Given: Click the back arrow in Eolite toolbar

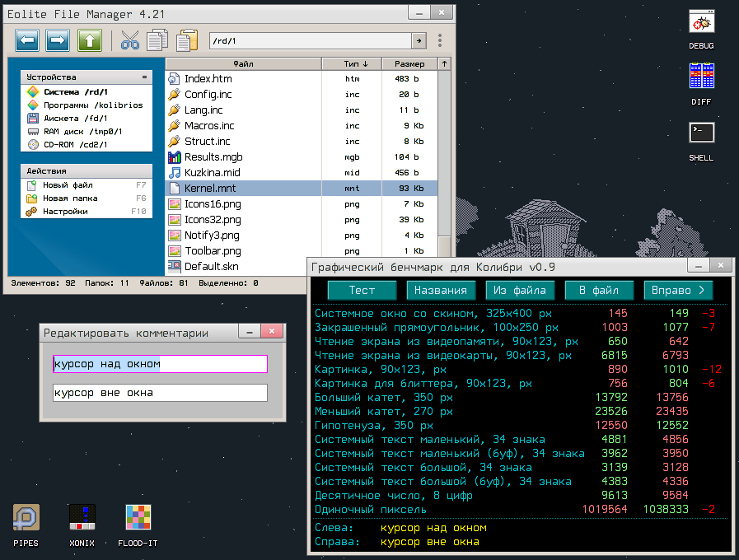Looking at the screenshot, I should 27,40.
